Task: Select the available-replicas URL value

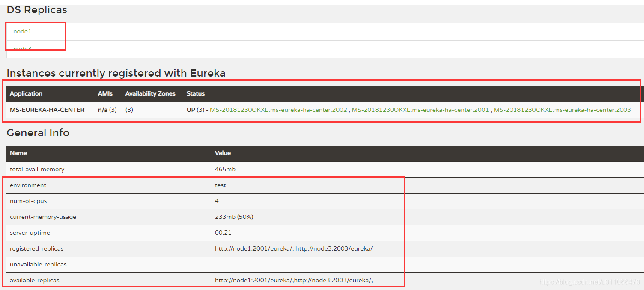Action: tap(295, 280)
